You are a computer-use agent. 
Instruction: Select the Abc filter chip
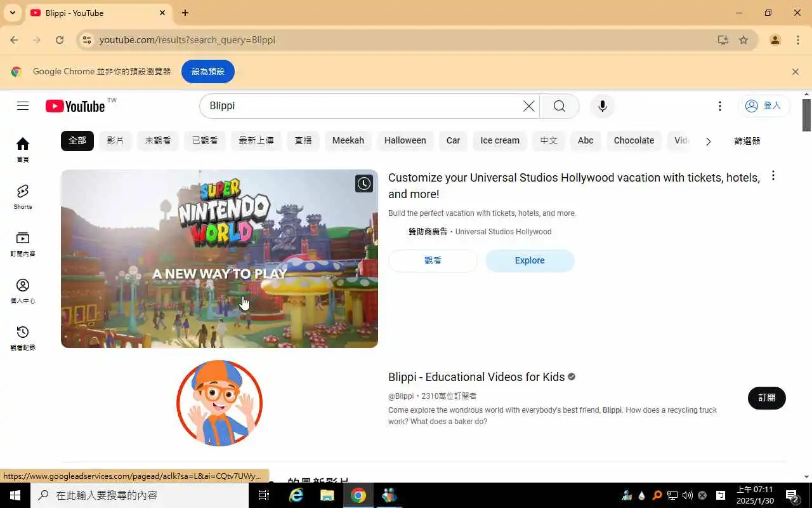[586, 141]
